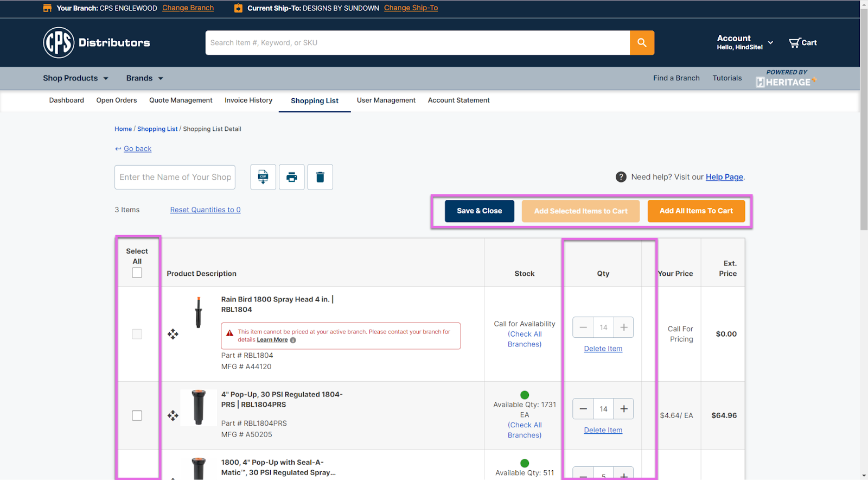Click the Change Branch link

coord(188,8)
